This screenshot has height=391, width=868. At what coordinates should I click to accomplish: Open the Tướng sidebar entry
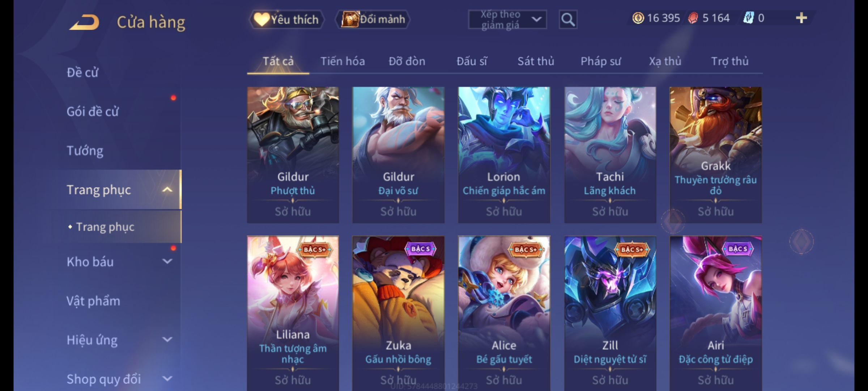(85, 151)
